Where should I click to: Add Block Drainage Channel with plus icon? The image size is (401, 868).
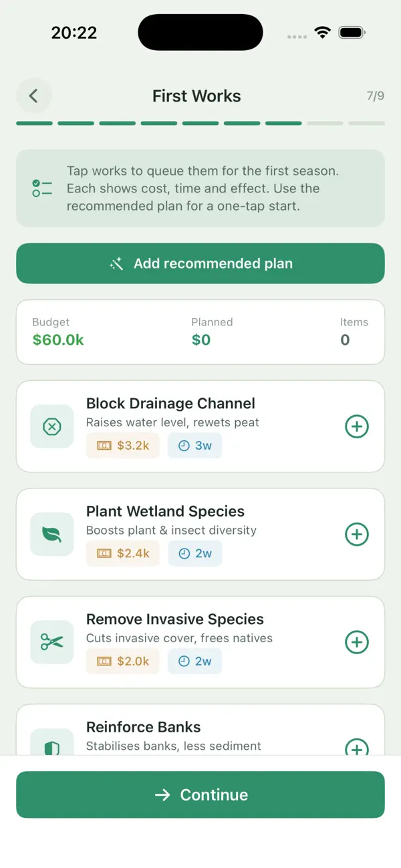(357, 426)
